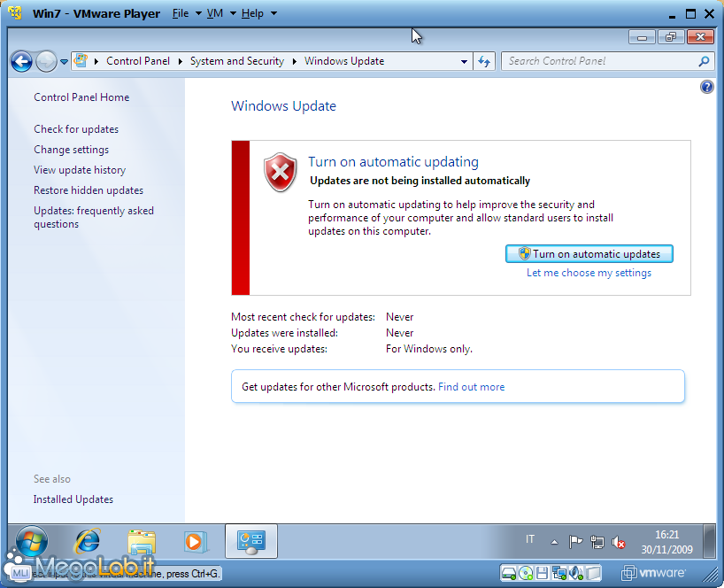Expand the breadcrumb arrow before Control Panel
Image resolution: width=724 pixels, height=588 pixels.
[x=96, y=61]
